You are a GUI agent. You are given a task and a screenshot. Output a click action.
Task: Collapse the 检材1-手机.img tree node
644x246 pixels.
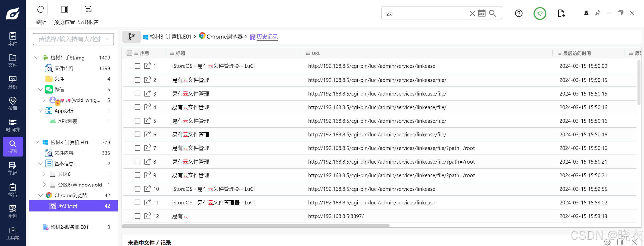click(x=37, y=58)
